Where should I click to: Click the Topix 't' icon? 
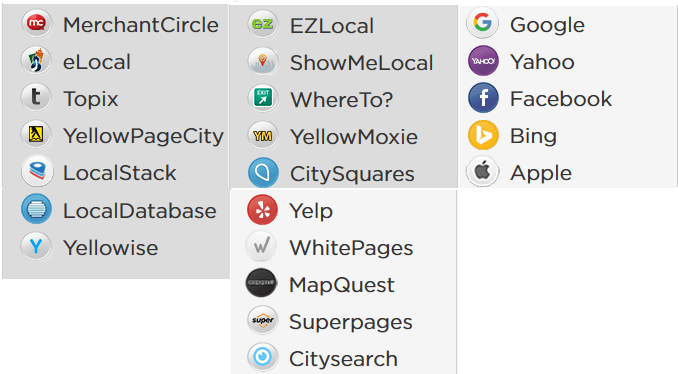pyautogui.click(x=36, y=98)
